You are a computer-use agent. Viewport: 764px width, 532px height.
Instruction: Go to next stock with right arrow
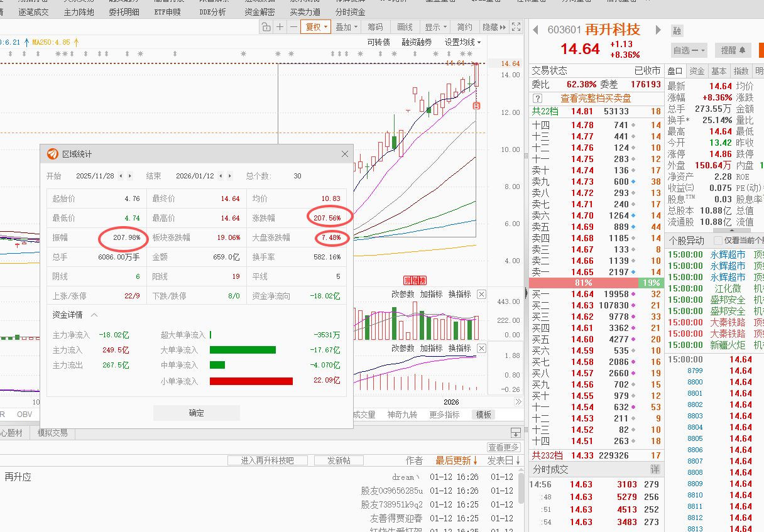(658, 30)
